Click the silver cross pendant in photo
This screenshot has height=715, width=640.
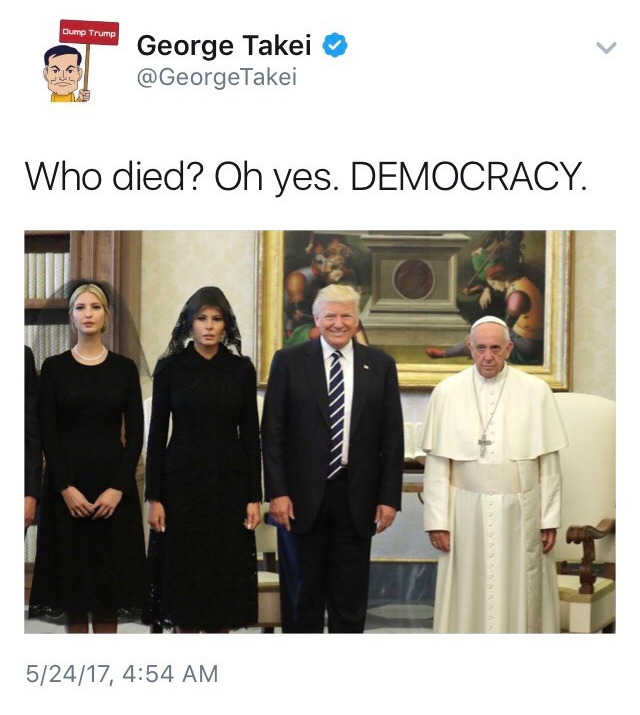(484, 444)
